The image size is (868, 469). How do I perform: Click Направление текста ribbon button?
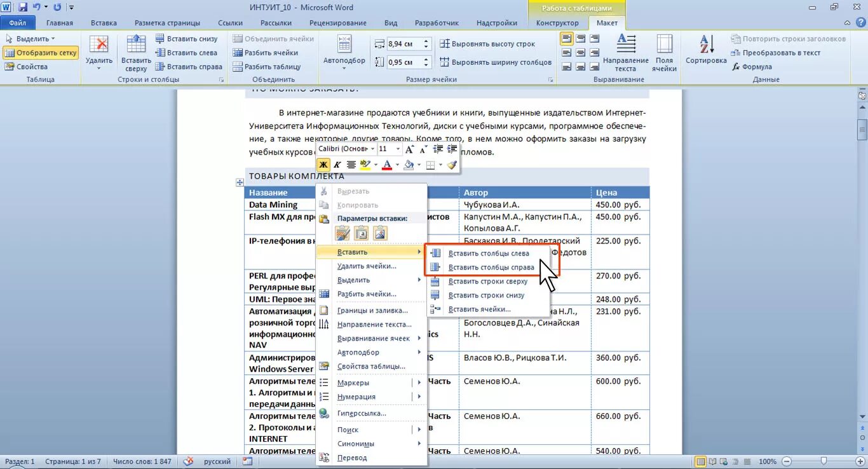[626, 52]
